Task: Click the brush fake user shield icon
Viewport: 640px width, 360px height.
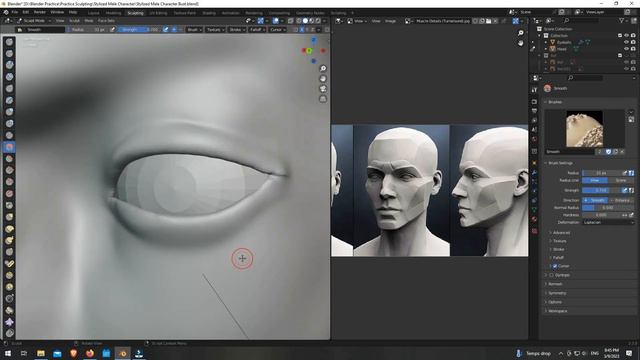Action: coord(608,151)
